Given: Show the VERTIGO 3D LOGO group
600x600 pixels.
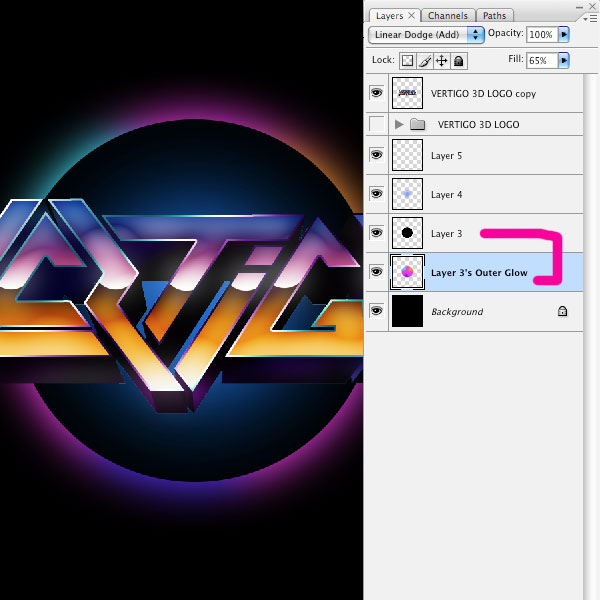Looking at the screenshot, I should 377,124.
